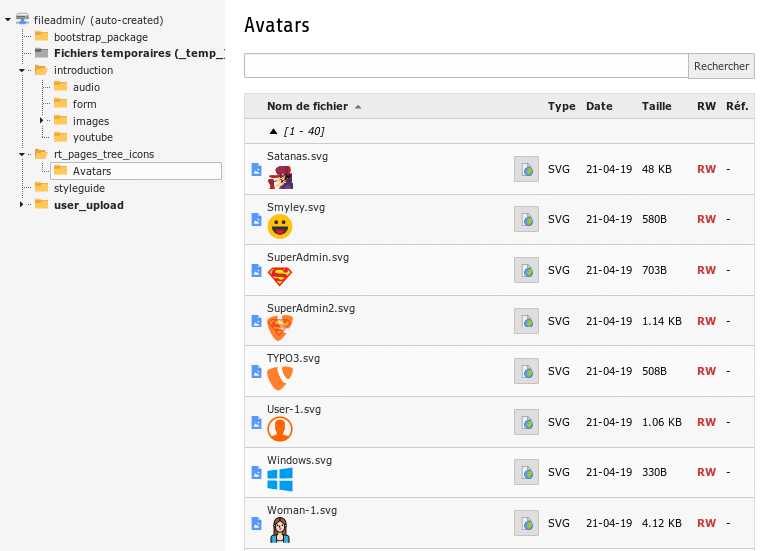The width and height of the screenshot is (761, 551).
Task: Expand the user_upload folder
Action: point(21,205)
